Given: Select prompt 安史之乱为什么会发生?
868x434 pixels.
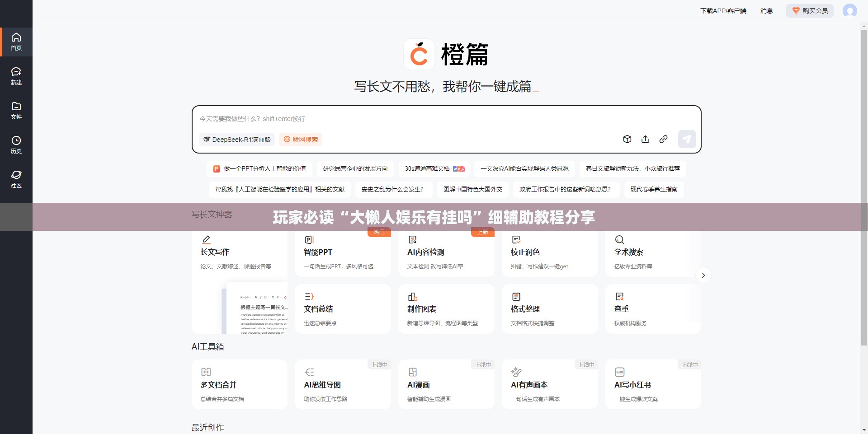Looking at the screenshot, I should pyautogui.click(x=393, y=189).
